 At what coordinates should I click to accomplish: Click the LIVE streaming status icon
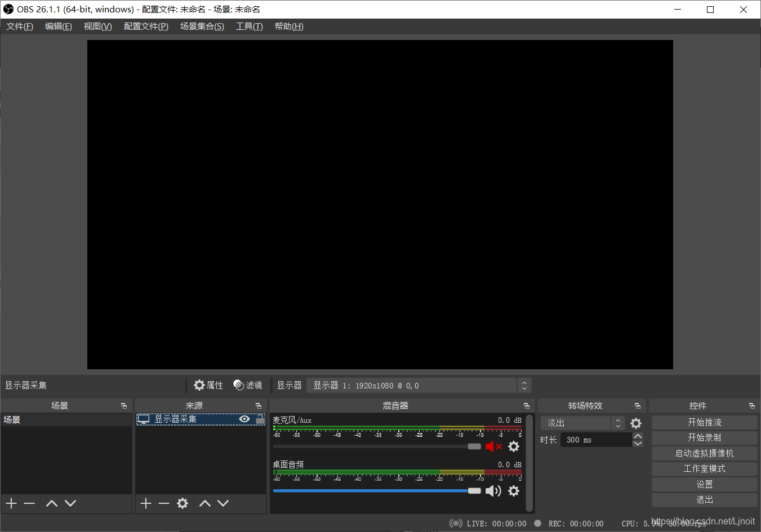(x=456, y=524)
